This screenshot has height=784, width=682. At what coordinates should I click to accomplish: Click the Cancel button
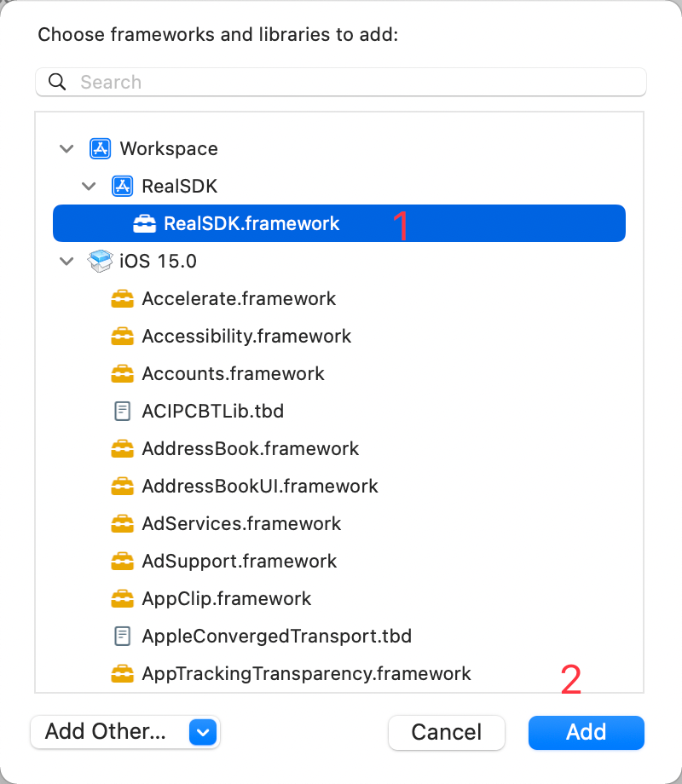point(446,732)
